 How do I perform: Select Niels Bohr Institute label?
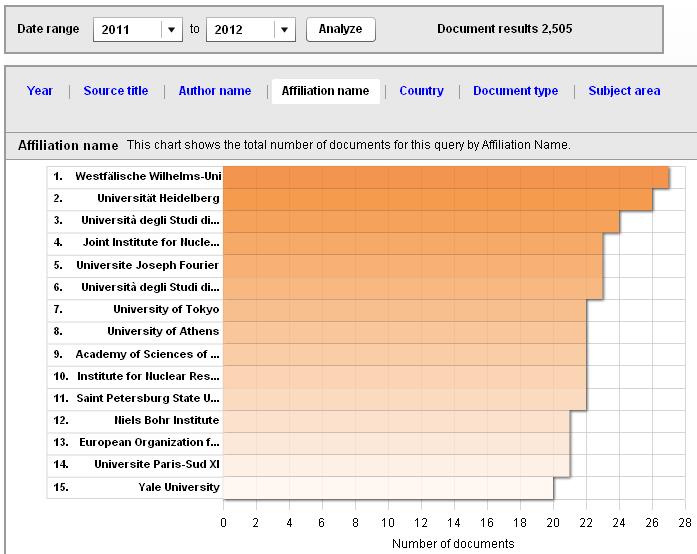click(x=167, y=420)
